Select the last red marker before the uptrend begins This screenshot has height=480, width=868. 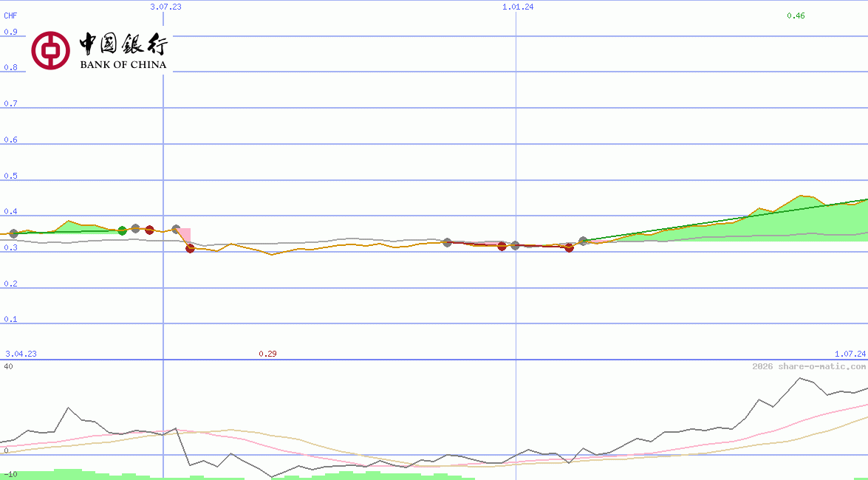point(569,248)
